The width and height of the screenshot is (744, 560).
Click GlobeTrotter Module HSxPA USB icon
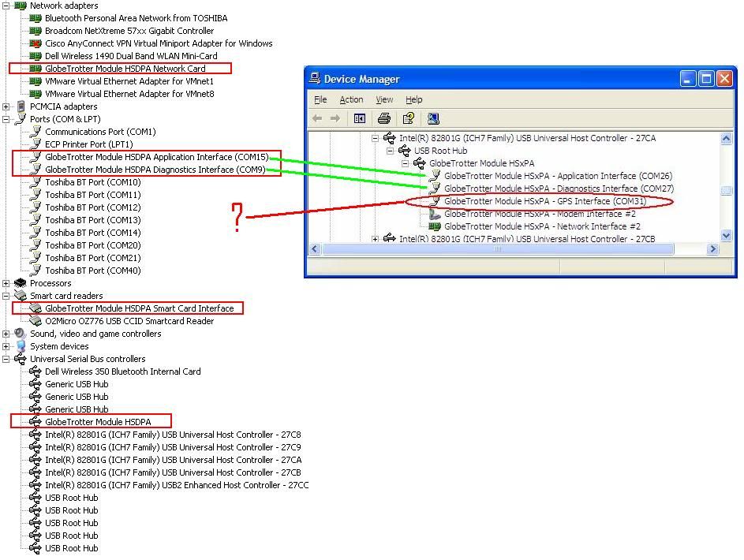420,163
